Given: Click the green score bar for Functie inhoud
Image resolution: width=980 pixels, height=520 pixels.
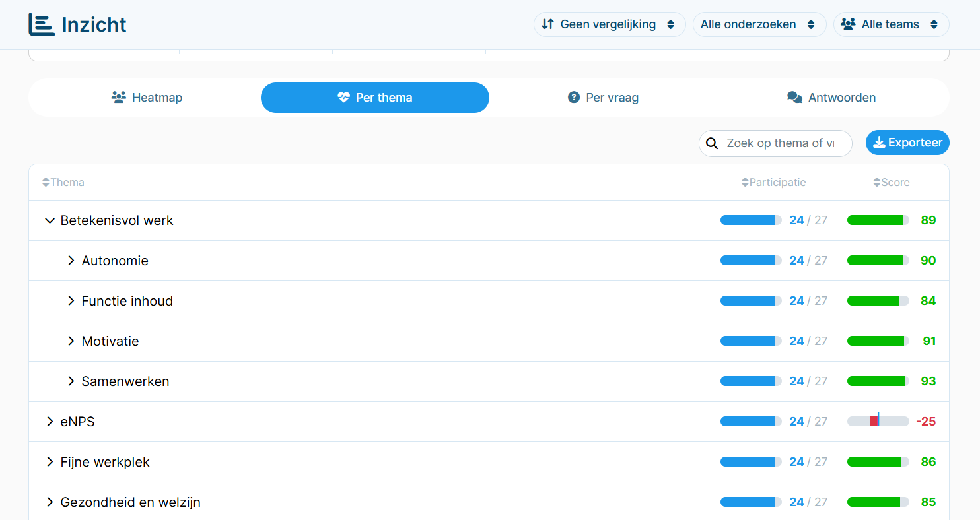Looking at the screenshot, I should [878, 300].
